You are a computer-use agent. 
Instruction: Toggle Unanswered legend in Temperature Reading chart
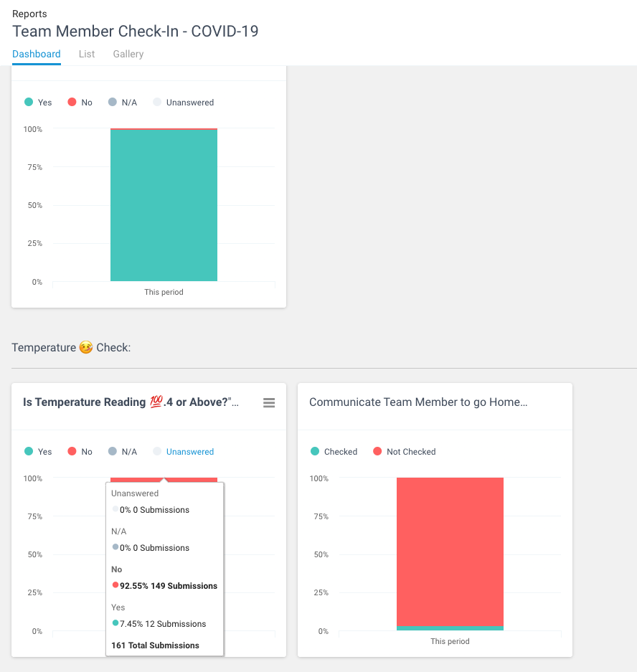pyautogui.click(x=184, y=452)
